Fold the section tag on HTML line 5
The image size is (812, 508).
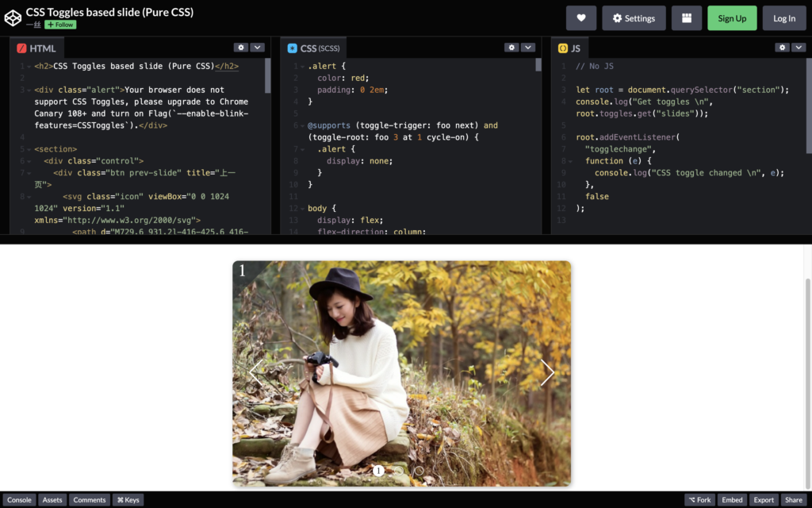coord(29,149)
